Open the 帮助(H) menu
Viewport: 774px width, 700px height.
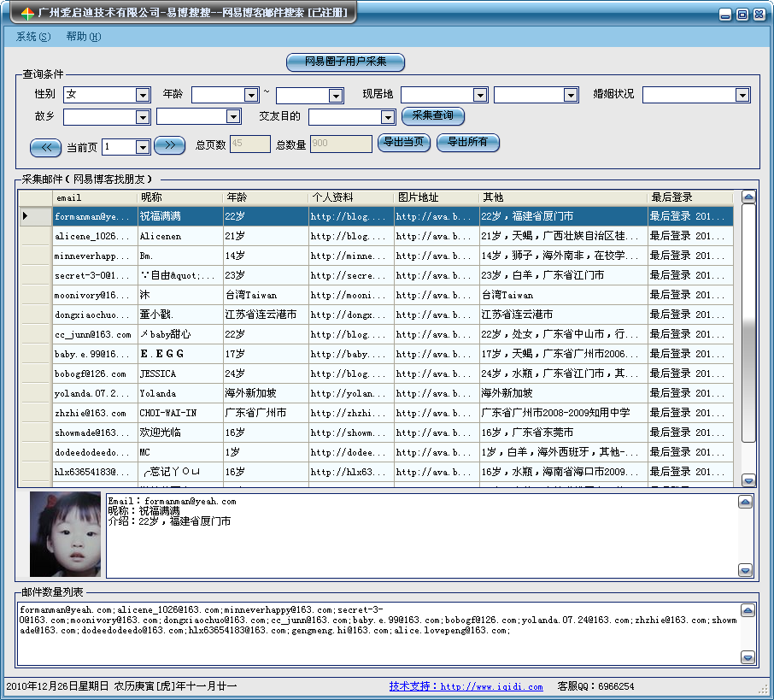point(84,37)
